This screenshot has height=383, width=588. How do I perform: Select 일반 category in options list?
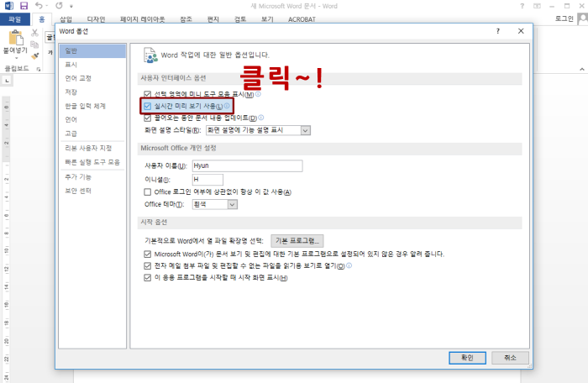coord(92,50)
